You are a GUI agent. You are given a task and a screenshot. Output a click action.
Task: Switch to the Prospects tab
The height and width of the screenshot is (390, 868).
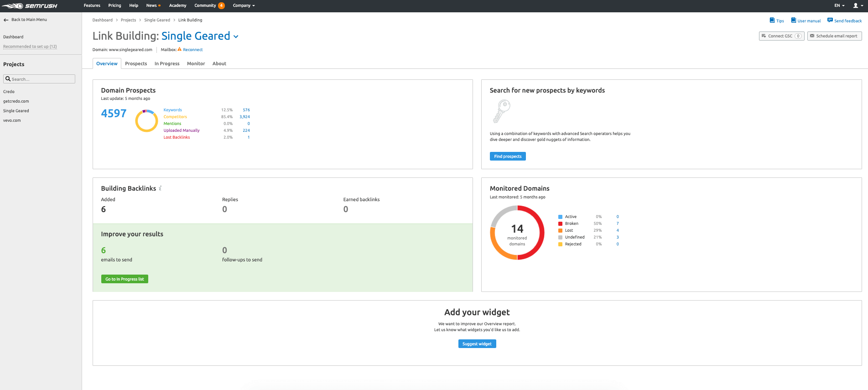coord(136,63)
